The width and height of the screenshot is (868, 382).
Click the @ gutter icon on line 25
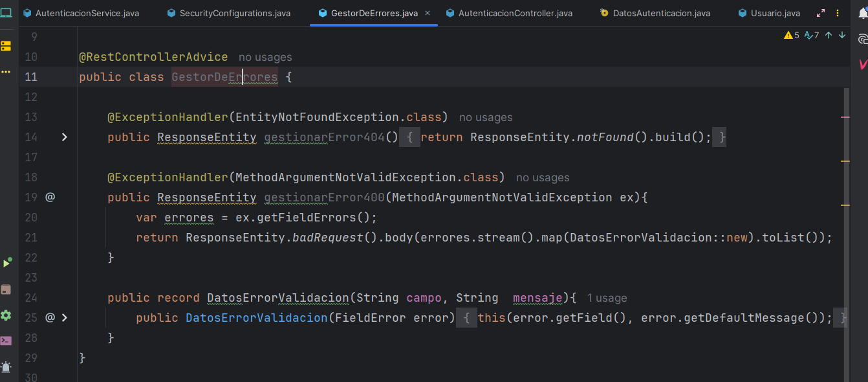point(50,317)
